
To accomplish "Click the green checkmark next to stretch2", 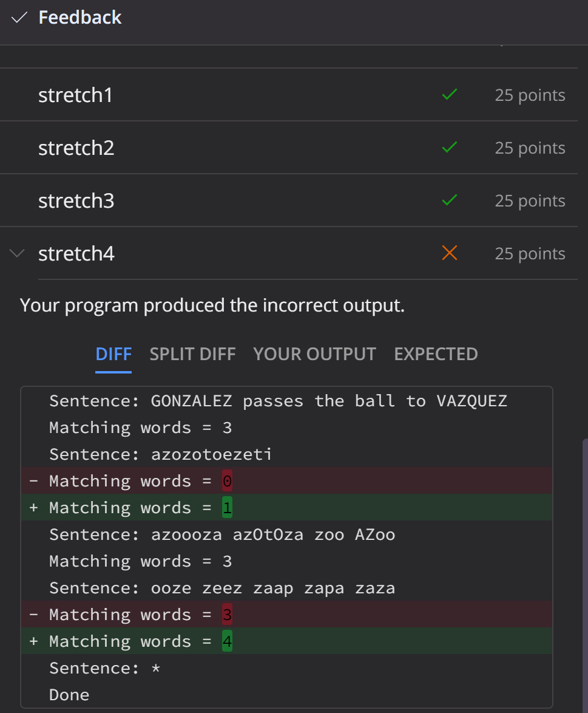I will point(449,147).
